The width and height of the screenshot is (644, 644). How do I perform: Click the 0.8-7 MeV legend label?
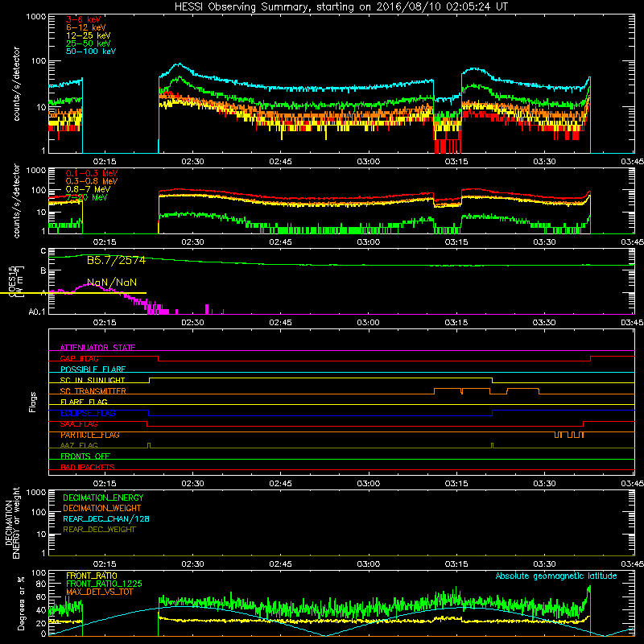[x=88, y=189]
